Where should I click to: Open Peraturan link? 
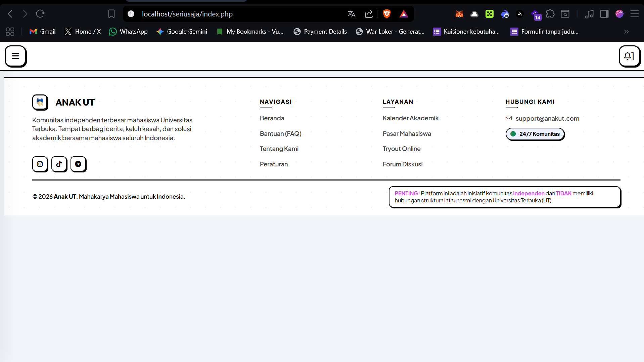[x=274, y=164]
